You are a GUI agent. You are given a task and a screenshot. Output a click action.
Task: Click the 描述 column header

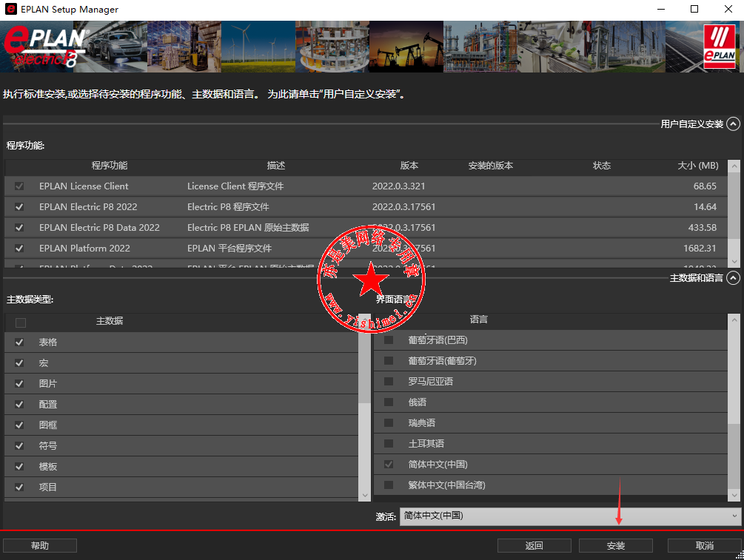[x=276, y=166]
